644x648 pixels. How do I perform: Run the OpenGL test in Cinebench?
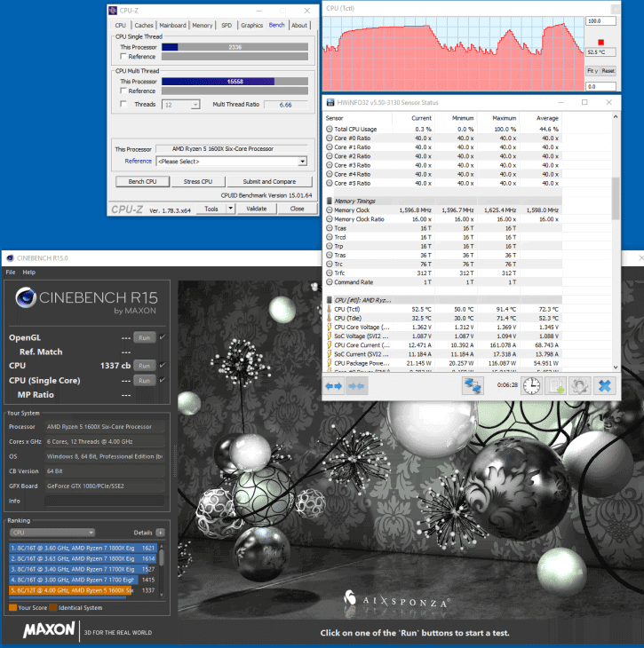tap(145, 337)
